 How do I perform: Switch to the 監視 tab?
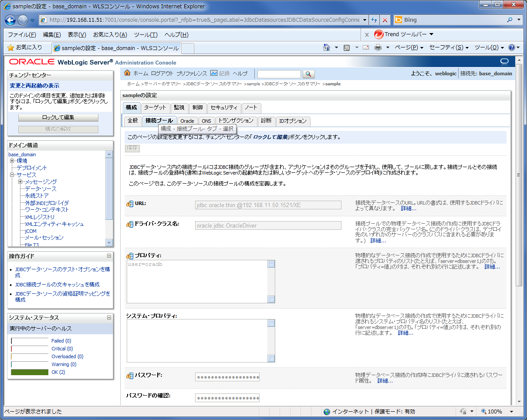179,108
